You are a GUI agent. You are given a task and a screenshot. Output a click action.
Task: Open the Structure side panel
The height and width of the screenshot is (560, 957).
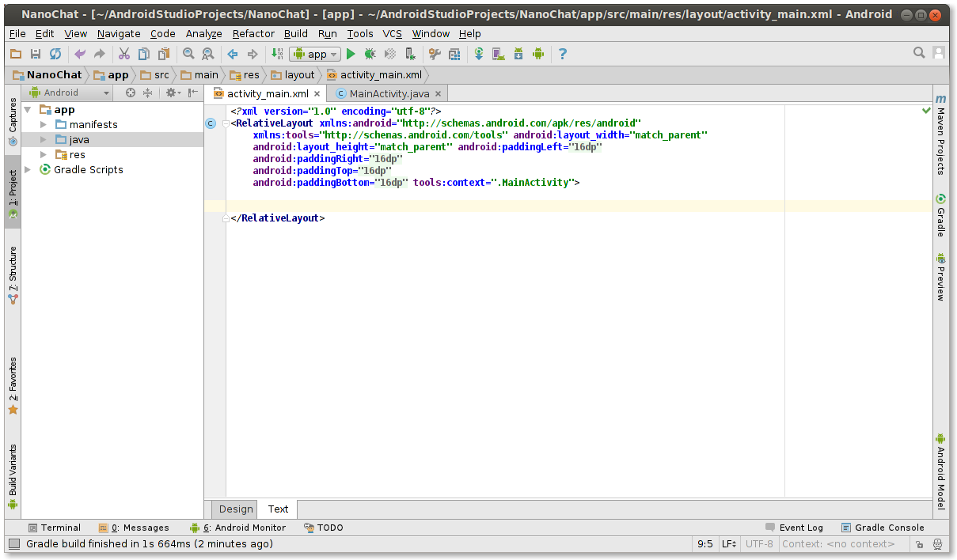[x=13, y=275]
